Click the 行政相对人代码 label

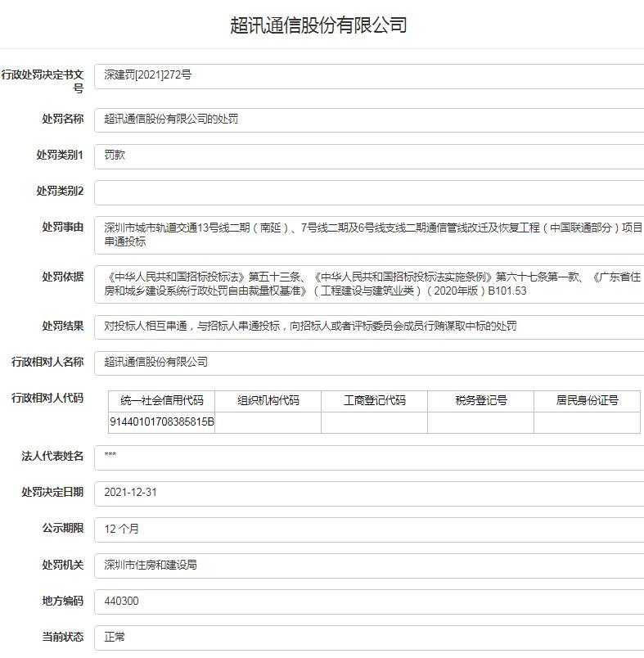pyautogui.click(x=47, y=399)
